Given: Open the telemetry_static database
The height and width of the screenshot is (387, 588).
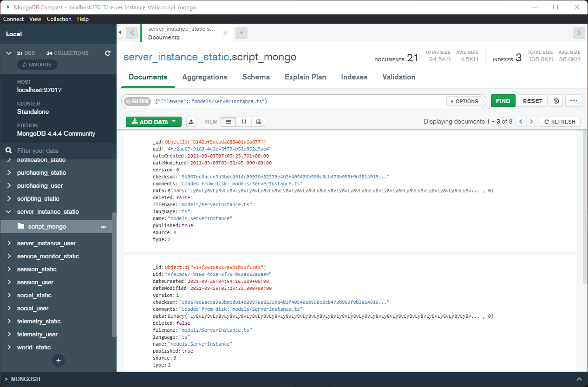Looking at the screenshot, I should pyautogui.click(x=39, y=321).
